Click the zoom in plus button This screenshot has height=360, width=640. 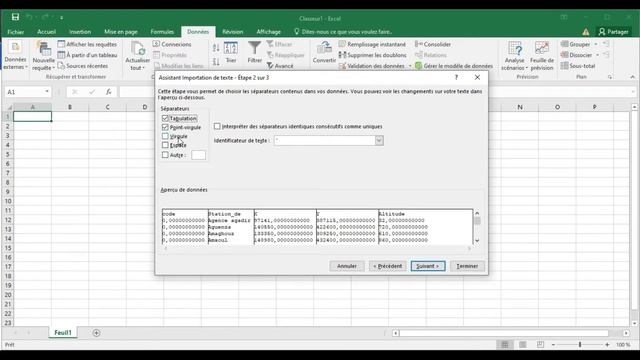click(607, 345)
